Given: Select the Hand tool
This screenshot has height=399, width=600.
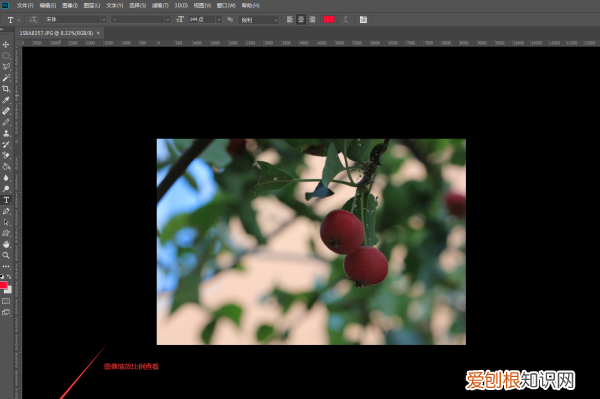Looking at the screenshot, I should point(6,244).
